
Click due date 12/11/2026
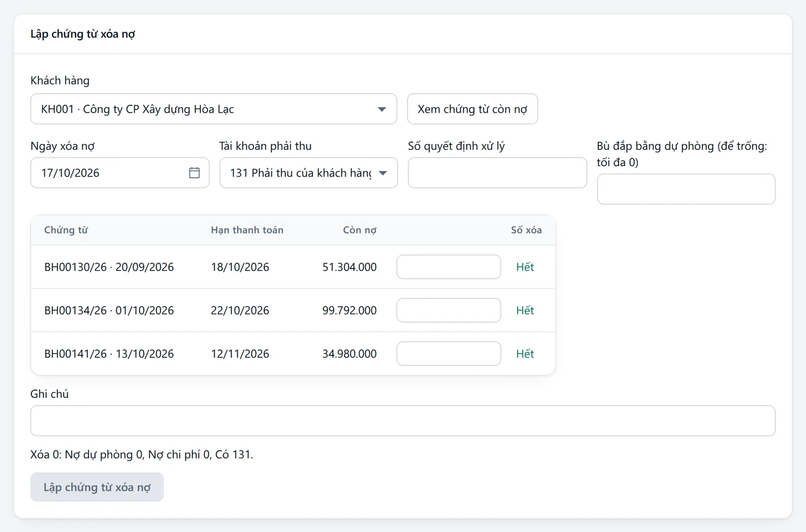240,353
